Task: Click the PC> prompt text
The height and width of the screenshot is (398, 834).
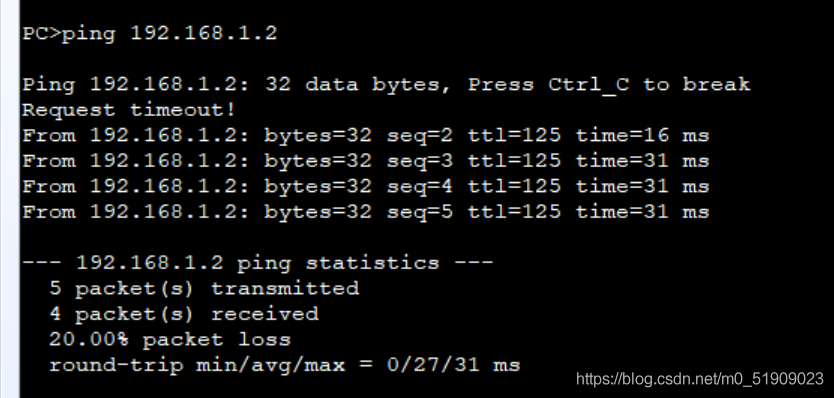Action: click(x=41, y=34)
